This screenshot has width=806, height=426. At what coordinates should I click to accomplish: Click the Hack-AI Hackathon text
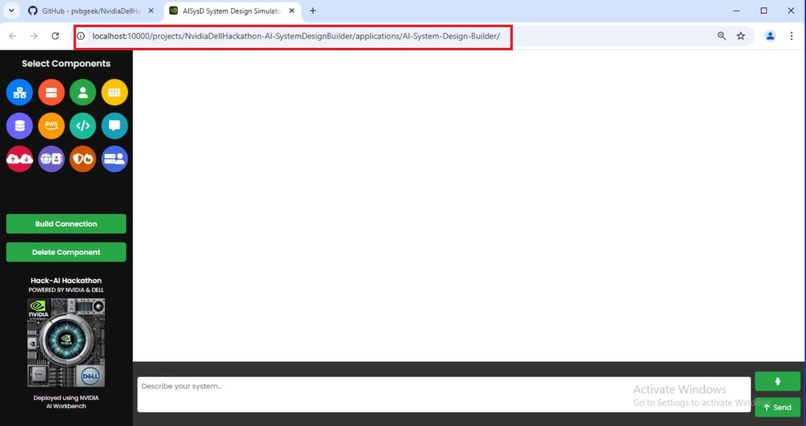pyautogui.click(x=66, y=281)
